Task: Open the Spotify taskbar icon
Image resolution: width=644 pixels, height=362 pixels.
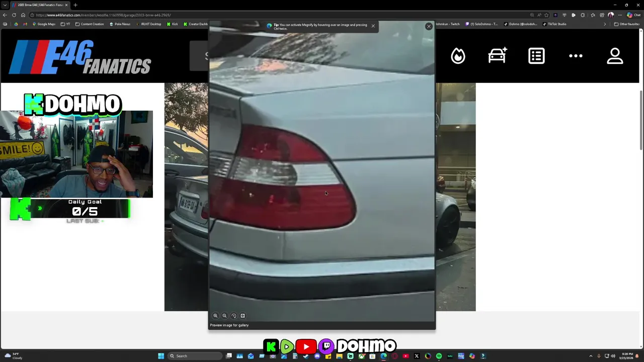Action: click(439, 356)
